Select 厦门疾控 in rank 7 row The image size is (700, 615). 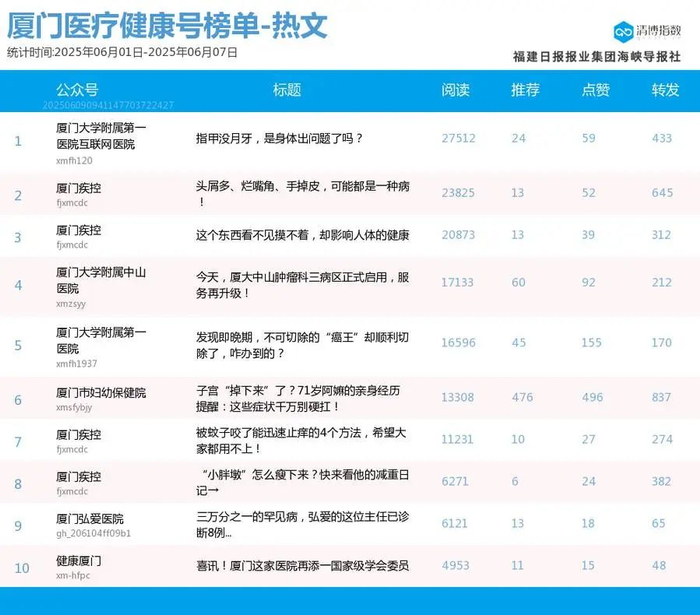click(x=79, y=434)
